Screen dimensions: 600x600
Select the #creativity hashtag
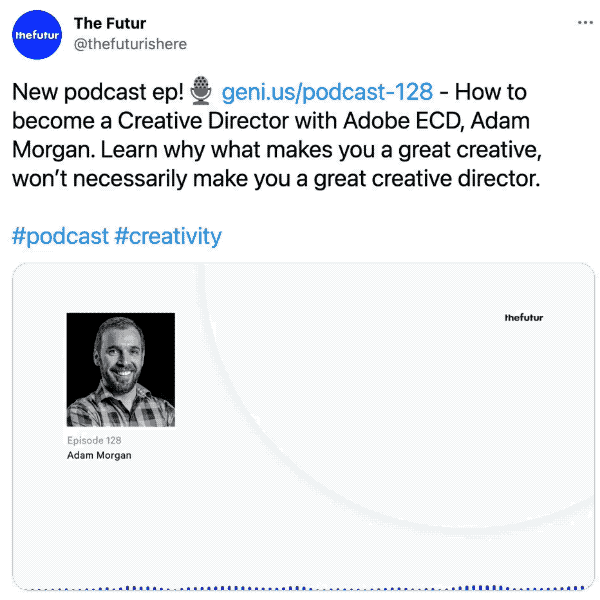(x=168, y=236)
